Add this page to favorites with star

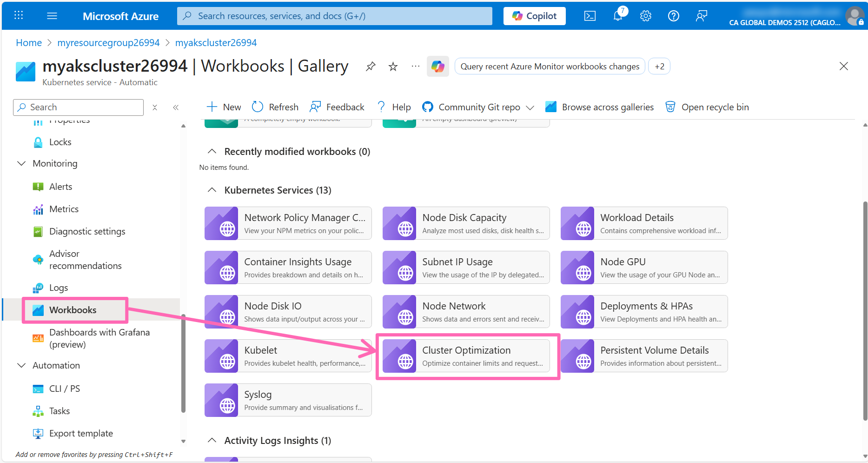point(393,67)
